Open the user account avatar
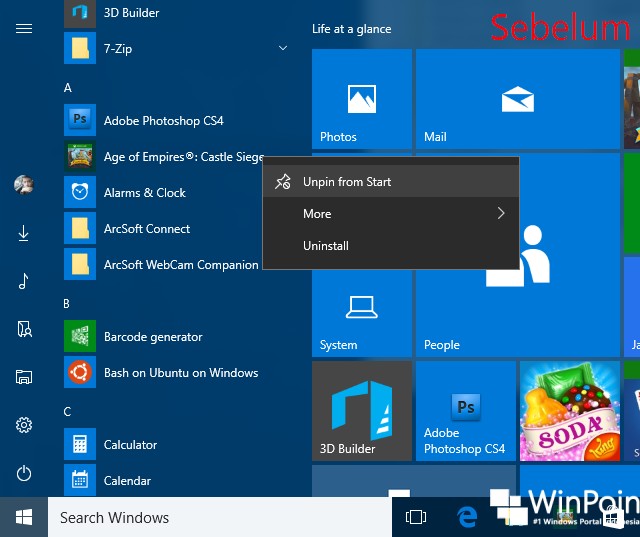The height and width of the screenshot is (537, 640). click(x=24, y=184)
